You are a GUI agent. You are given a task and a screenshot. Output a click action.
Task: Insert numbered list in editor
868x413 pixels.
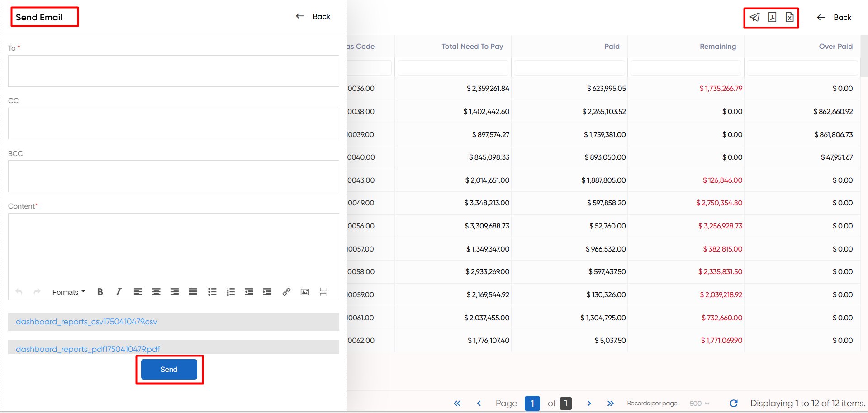(x=231, y=292)
